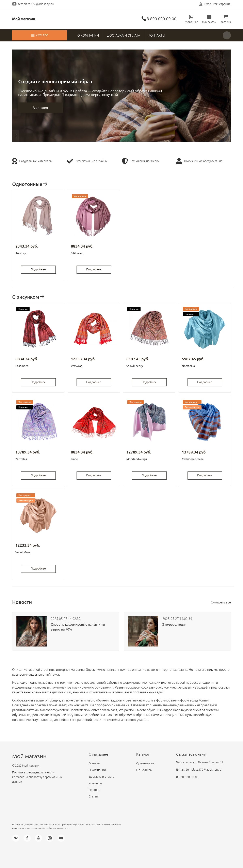This screenshot has width=243, height=868.
Task: Click the В каталог banner button
Action: point(40,108)
